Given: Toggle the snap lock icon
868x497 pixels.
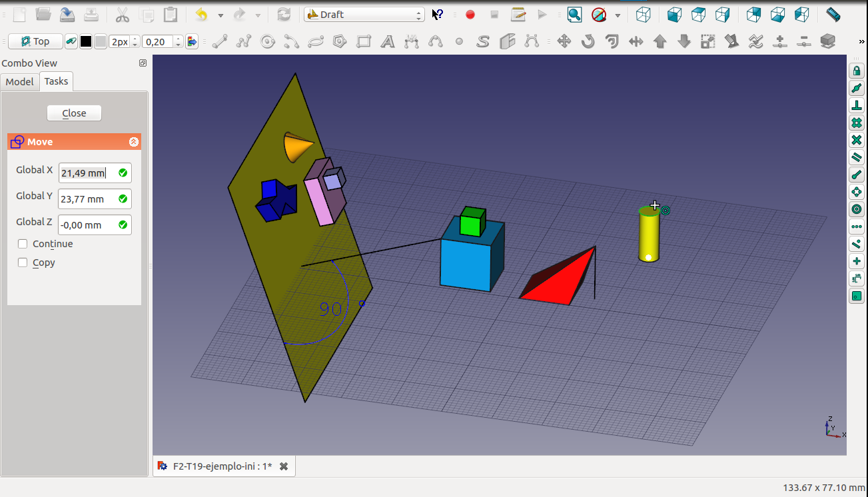Looking at the screenshot, I should tap(857, 71).
